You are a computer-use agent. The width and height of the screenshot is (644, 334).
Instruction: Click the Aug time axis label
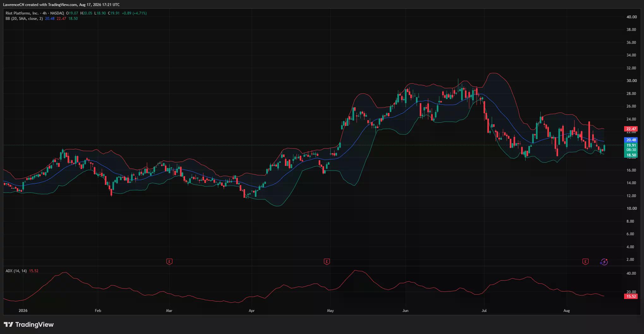(567, 311)
